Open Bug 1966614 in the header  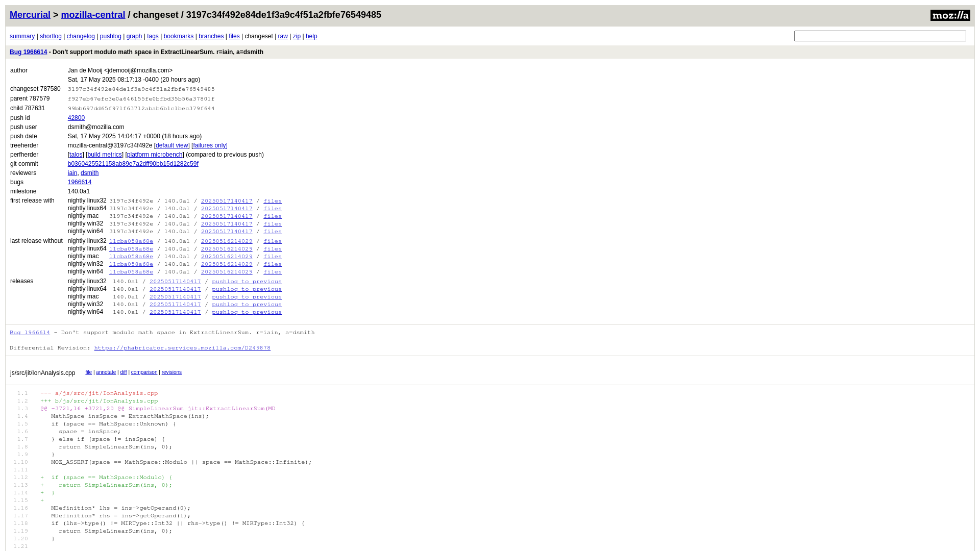click(28, 52)
